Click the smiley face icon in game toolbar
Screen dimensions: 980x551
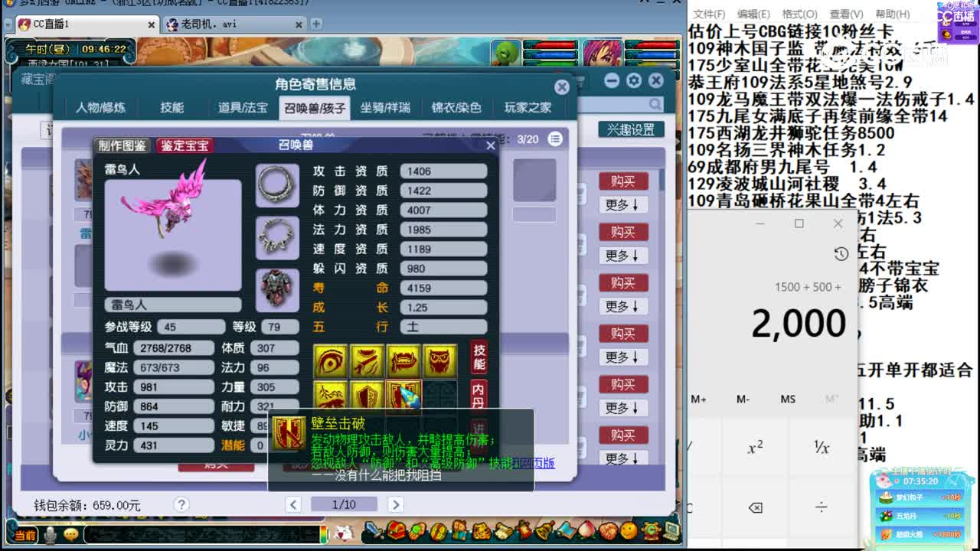click(x=629, y=530)
